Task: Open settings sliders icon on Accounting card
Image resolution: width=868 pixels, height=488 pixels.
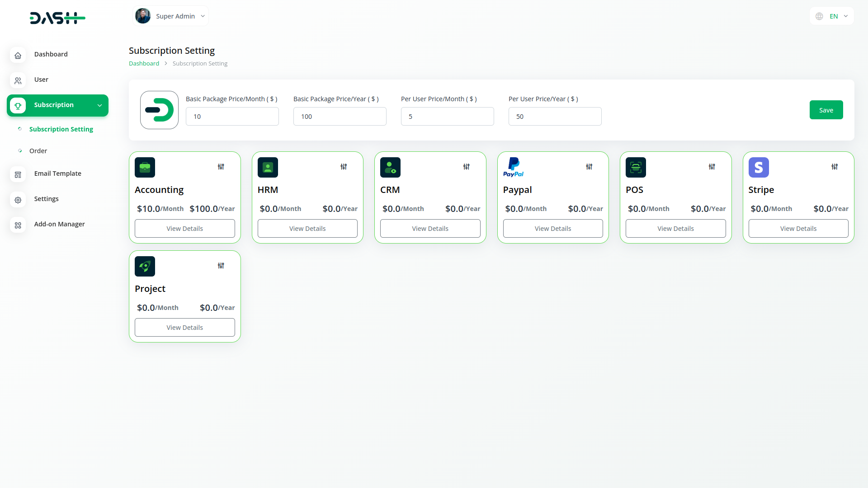Action: (221, 167)
